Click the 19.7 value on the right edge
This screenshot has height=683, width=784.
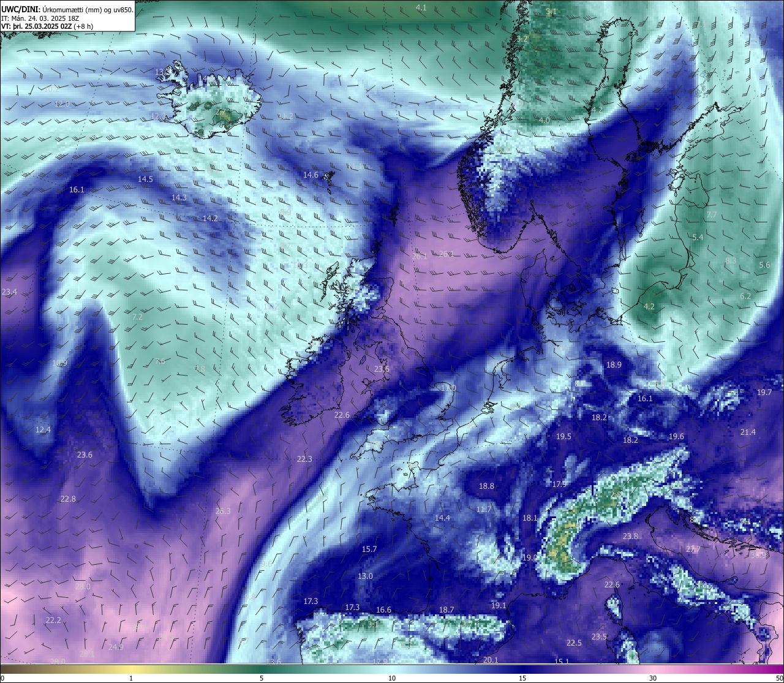[x=764, y=393]
